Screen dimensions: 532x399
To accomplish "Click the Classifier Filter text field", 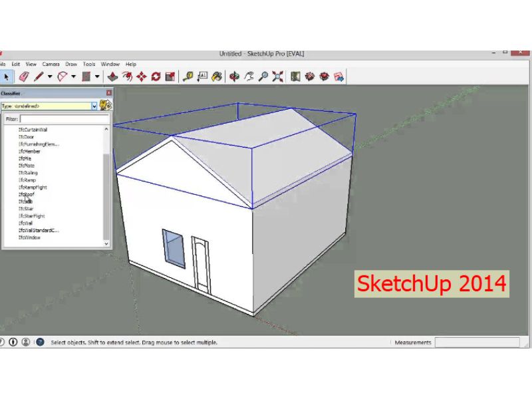I will click(64, 119).
